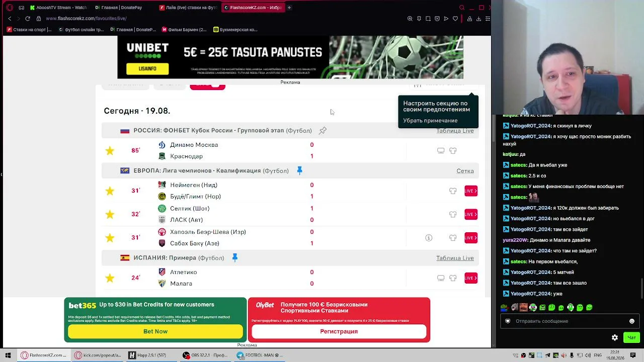Image resolution: width=644 pixels, height=362 pixels.
Task: Click the bet365 Bet Now button
Action: [155, 331]
